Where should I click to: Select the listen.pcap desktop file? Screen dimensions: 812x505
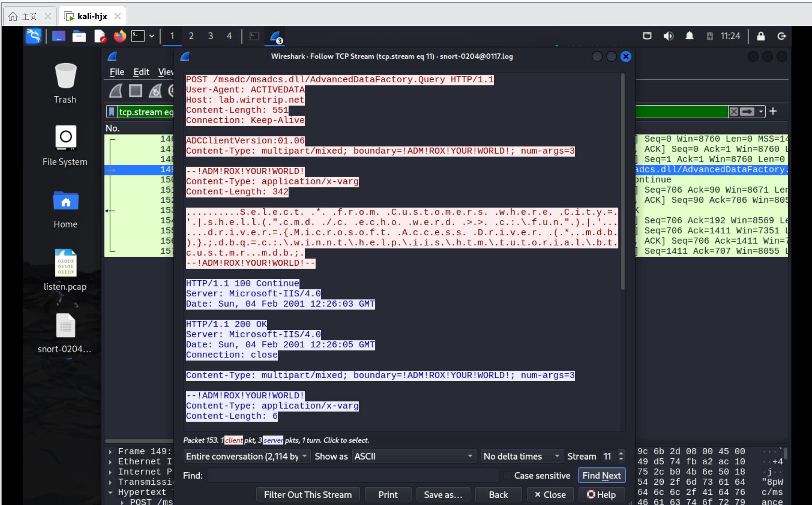65,270
